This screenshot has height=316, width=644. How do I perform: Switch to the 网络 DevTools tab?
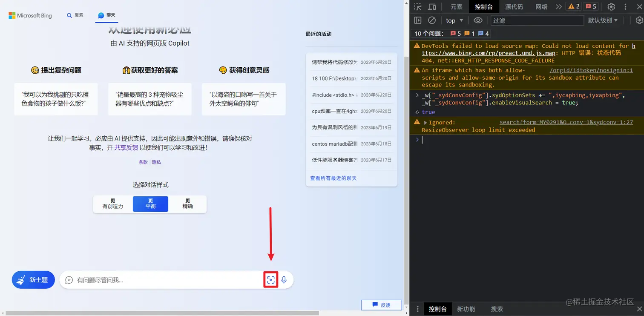541,7
